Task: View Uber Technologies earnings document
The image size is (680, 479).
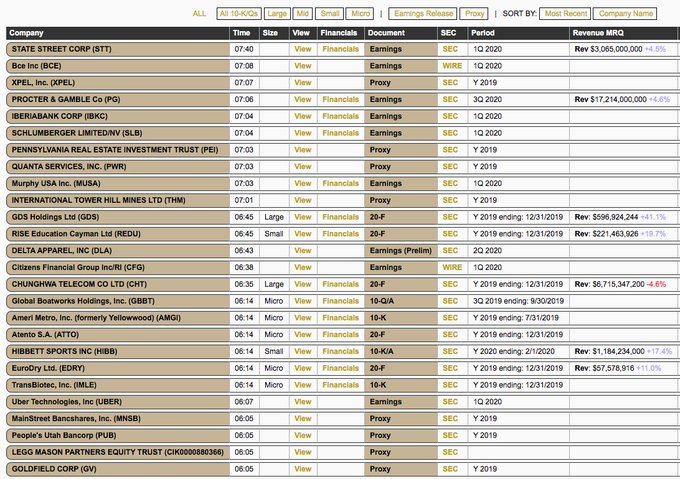Action: 303,402
